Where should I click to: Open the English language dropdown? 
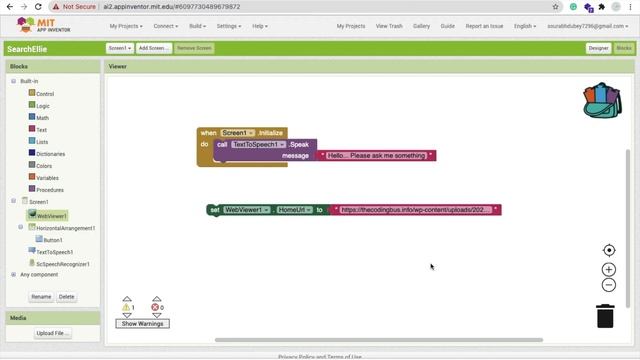525,26
